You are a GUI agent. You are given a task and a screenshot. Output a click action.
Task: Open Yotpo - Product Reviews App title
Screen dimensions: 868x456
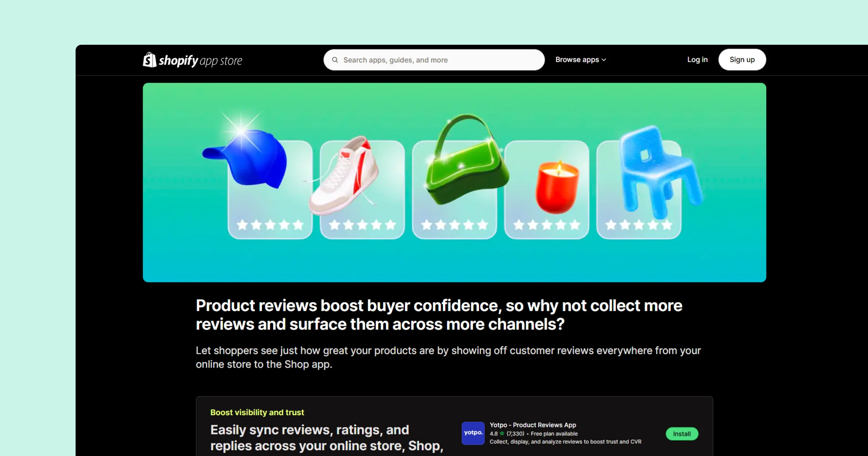(x=533, y=425)
